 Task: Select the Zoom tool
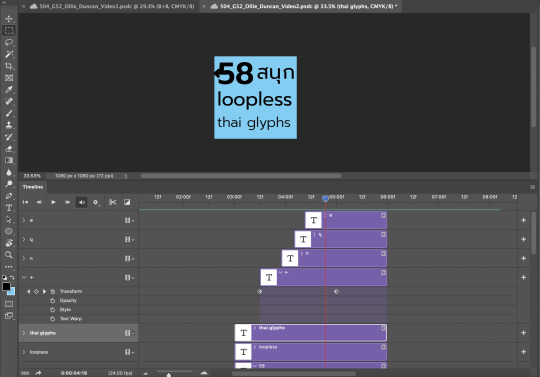(9, 255)
